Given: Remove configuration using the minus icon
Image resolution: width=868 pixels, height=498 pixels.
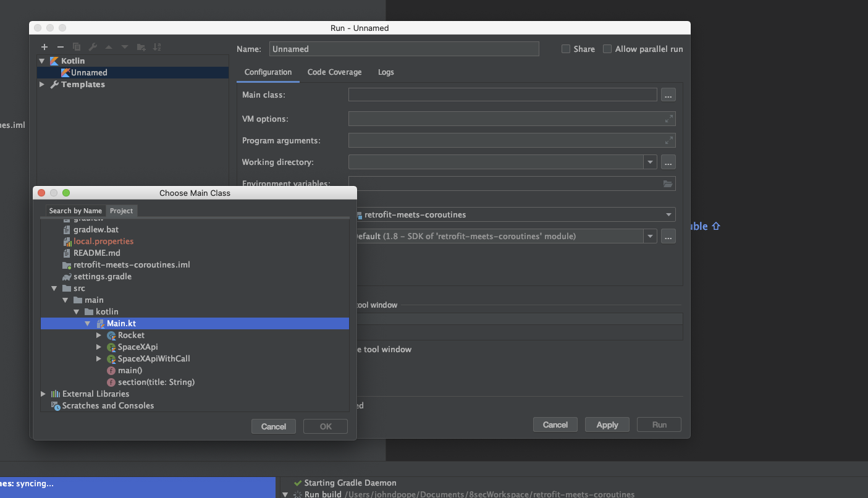Looking at the screenshot, I should [61, 47].
